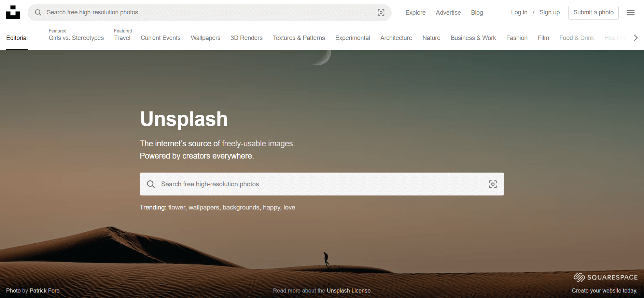Switch to Fashion topic
Screen dimensions: 644x298
pos(517,38)
